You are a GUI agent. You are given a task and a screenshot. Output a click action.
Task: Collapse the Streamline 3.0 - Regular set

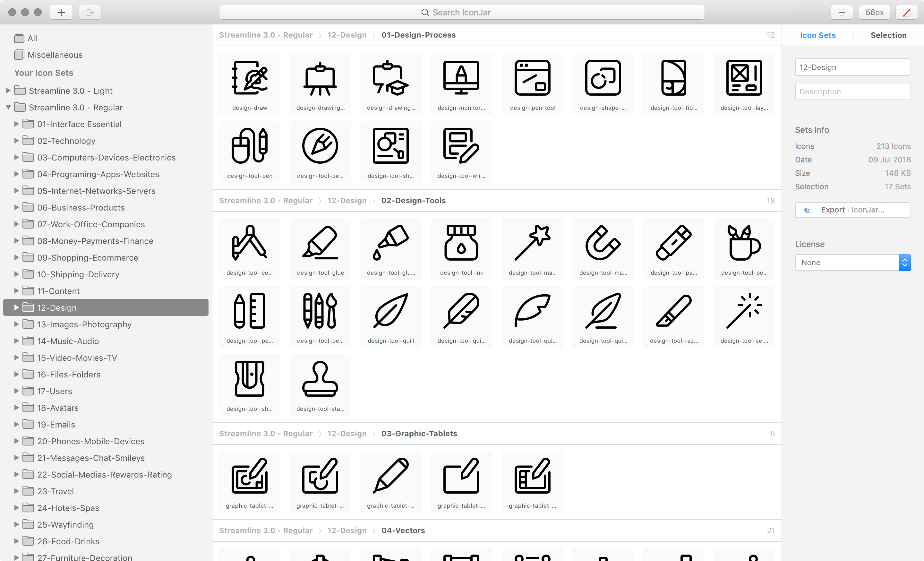click(x=8, y=107)
